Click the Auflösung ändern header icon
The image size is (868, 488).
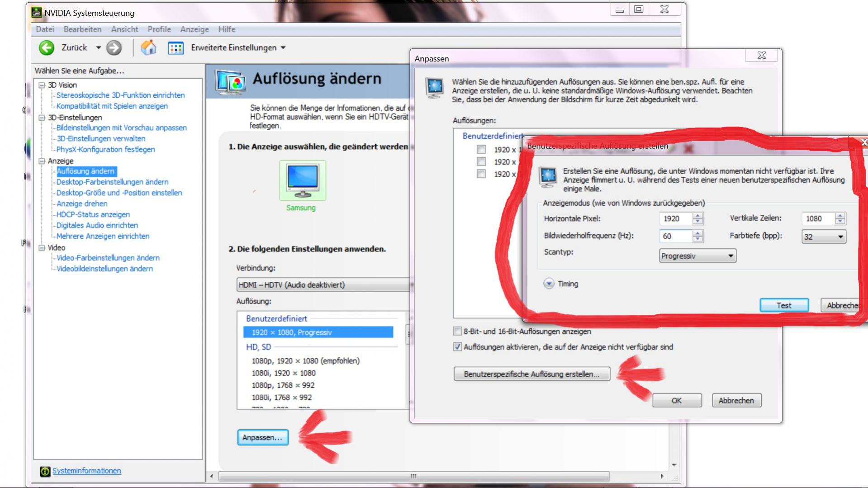[x=231, y=82]
